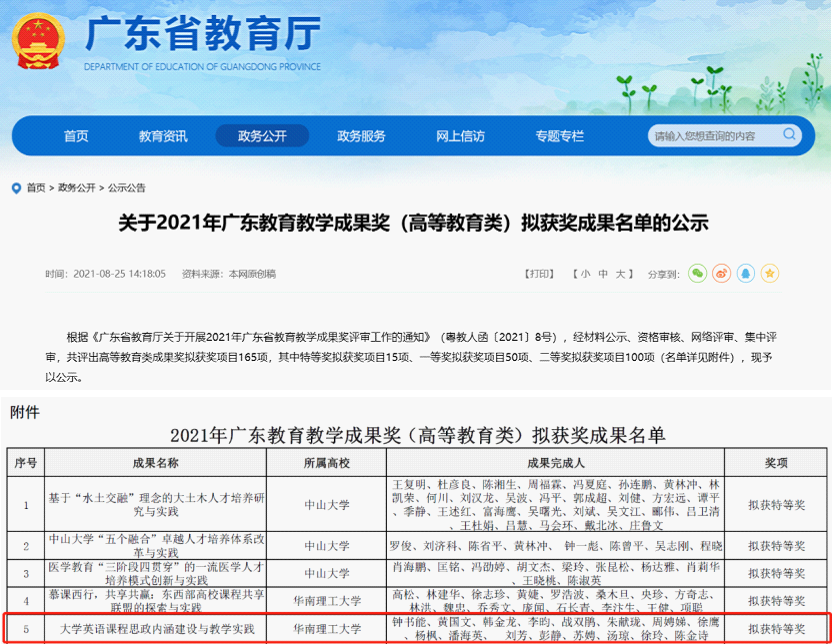This screenshot has width=832, height=644.
Task: Click the breadcrumb location pin icon
Action: click(16, 188)
